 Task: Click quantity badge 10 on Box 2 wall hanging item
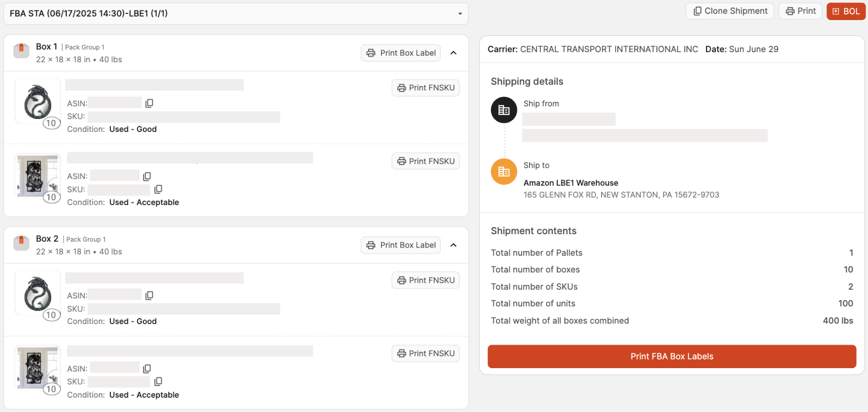click(x=51, y=389)
